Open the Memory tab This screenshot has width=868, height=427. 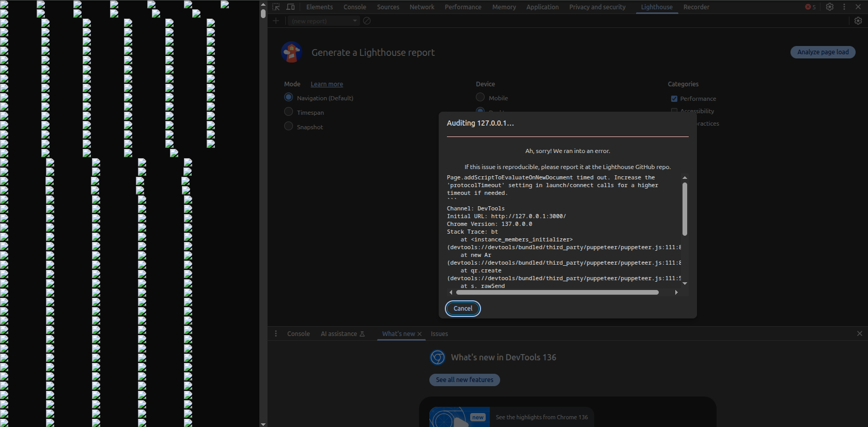(504, 7)
